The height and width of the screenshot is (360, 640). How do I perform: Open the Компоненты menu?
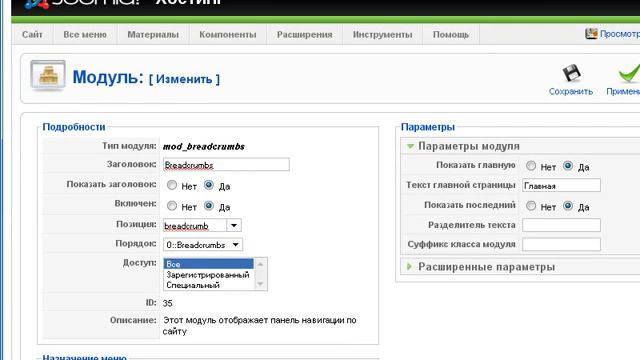(228, 35)
